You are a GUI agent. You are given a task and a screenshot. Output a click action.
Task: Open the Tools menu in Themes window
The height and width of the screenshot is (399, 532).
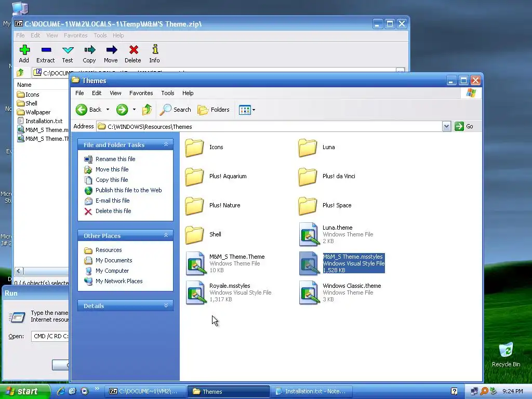coord(168,93)
